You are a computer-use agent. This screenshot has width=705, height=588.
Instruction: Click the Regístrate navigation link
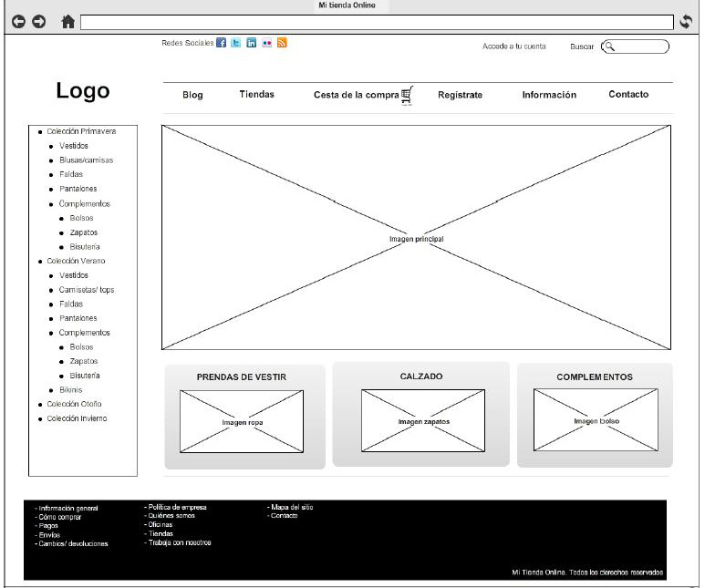click(460, 95)
